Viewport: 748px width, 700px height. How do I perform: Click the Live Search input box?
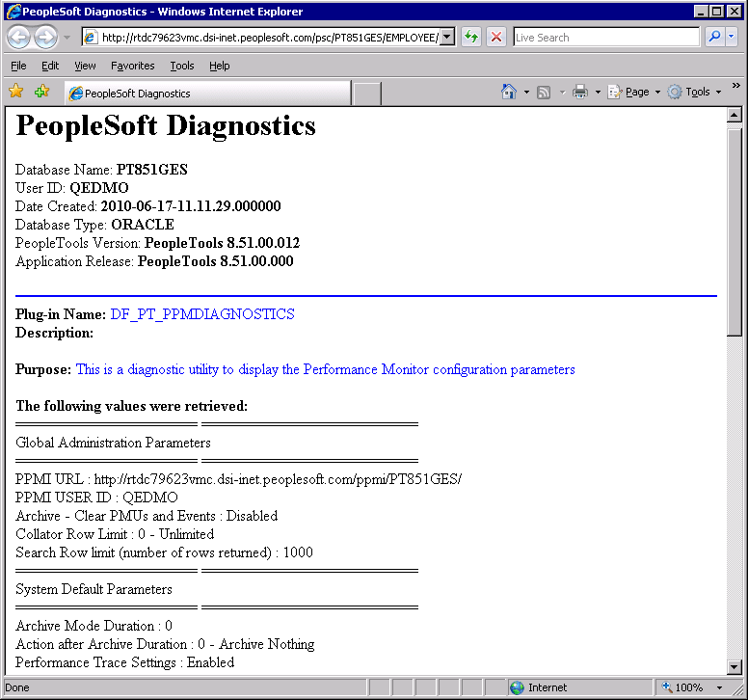(606, 38)
